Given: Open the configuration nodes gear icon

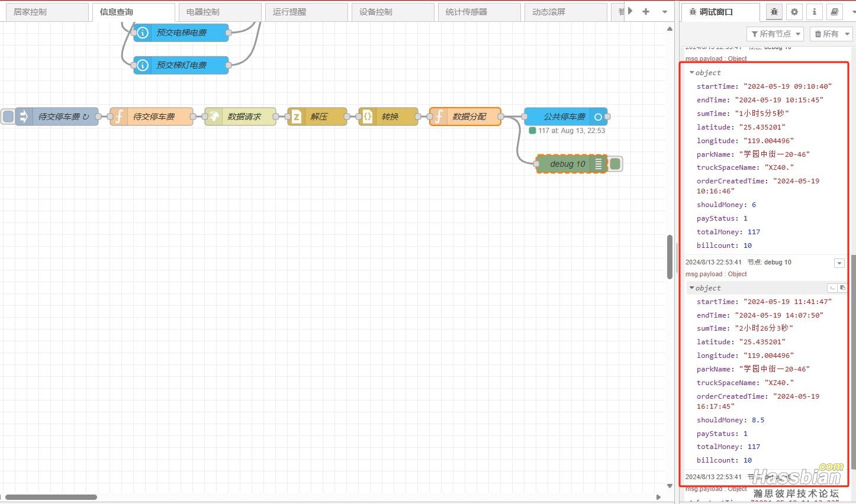Looking at the screenshot, I should (794, 12).
